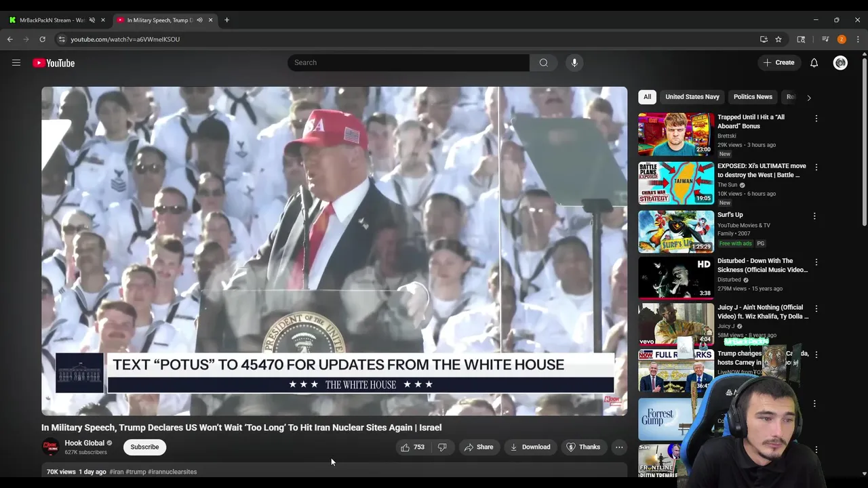Dislike the video with thumbs down

point(442,447)
